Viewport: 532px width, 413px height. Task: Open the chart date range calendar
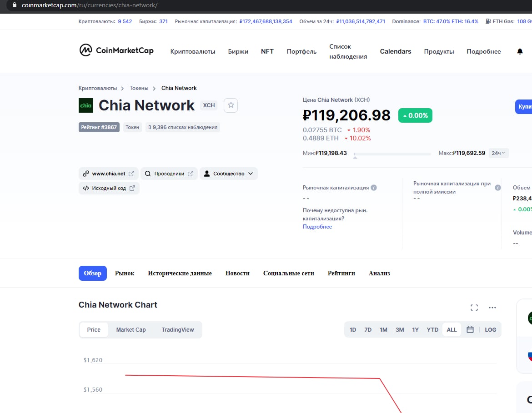tap(470, 329)
